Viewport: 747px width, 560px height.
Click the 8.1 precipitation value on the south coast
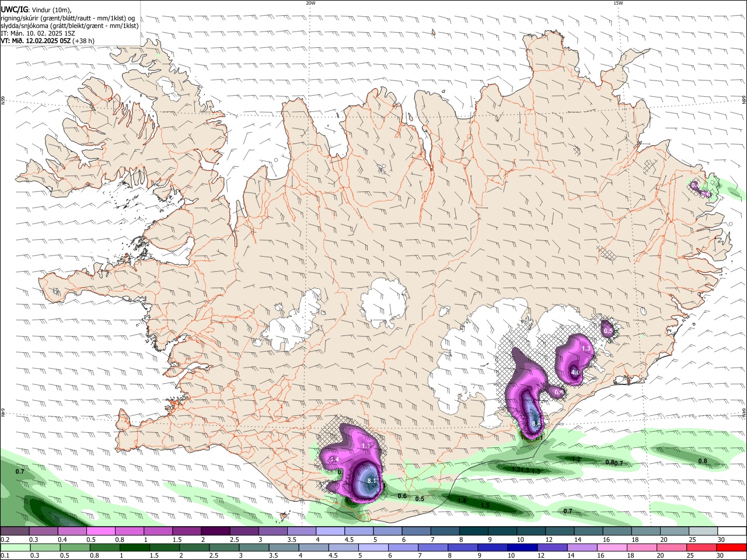(x=373, y=481)
